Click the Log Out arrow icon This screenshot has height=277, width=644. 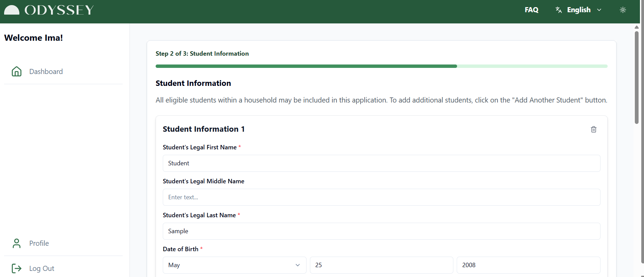coord(17,269)
